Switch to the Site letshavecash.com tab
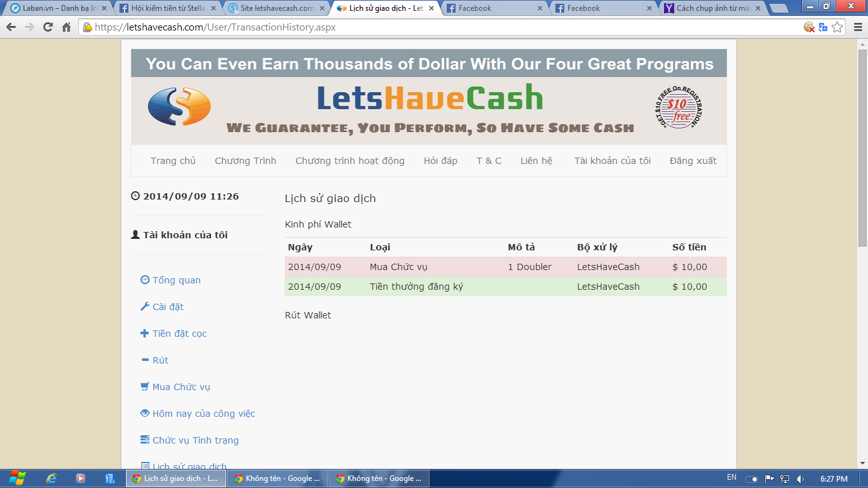The height and width of the screenshot is (488, 868). click(276, 8)
